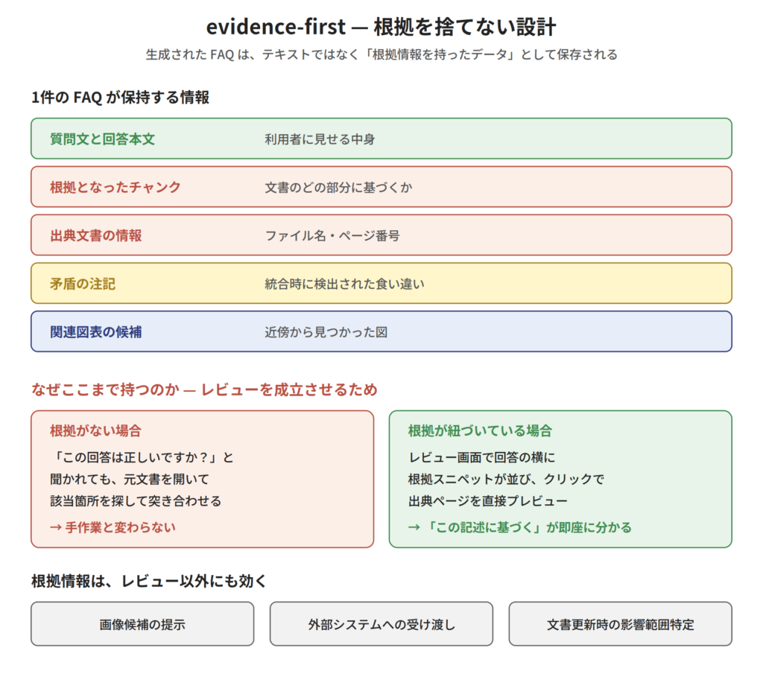The image size is (763, 700).
Task: Select the label '関連図表の候補'
Action: click(x=96, y=332)
